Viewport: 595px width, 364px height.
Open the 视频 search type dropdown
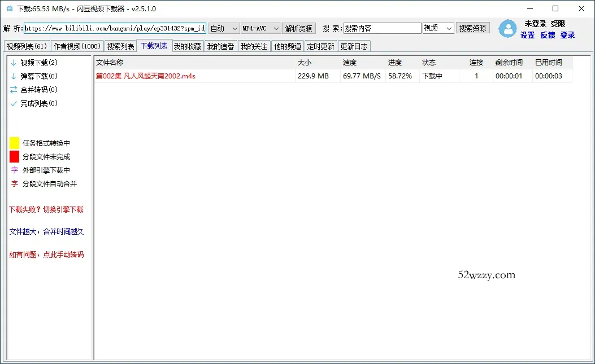tap(438, 28)
